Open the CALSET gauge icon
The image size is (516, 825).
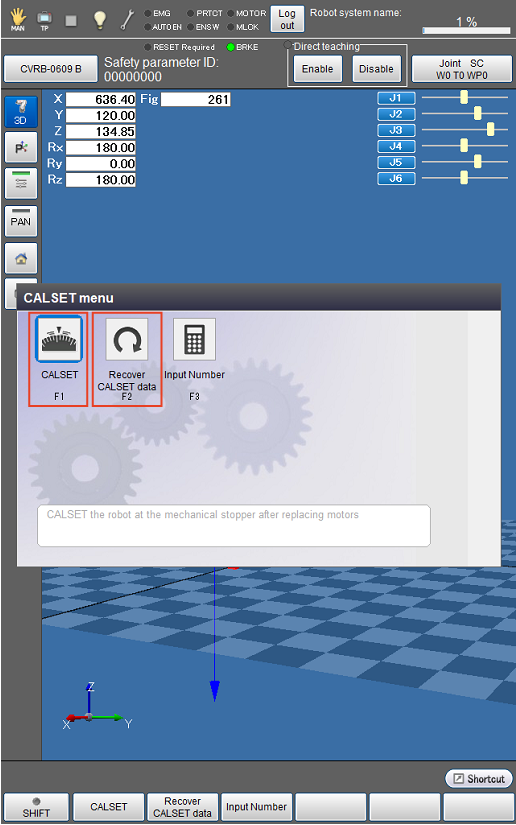59,339
